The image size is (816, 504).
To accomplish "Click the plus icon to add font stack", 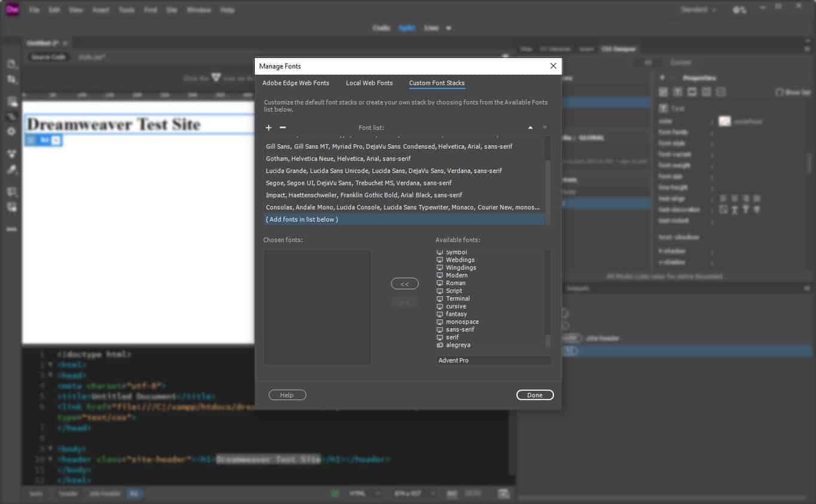I will pyautogui.click(x=269, y=127).
